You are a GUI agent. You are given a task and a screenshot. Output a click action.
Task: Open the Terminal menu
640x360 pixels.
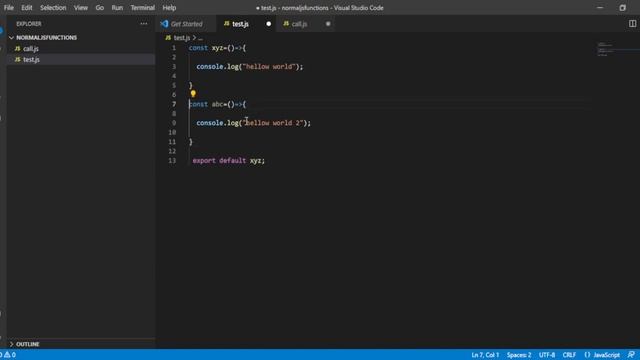pos(142,8)
